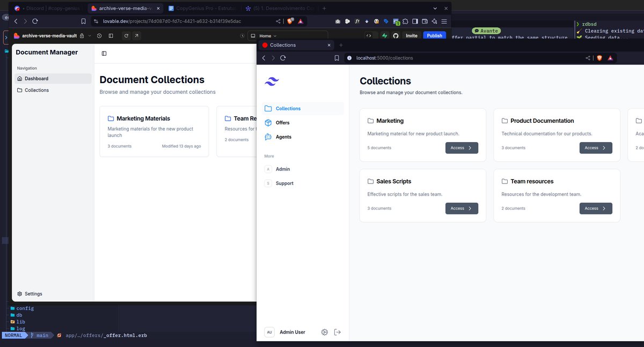Bookmark the localhost collections page

(336, 57)
